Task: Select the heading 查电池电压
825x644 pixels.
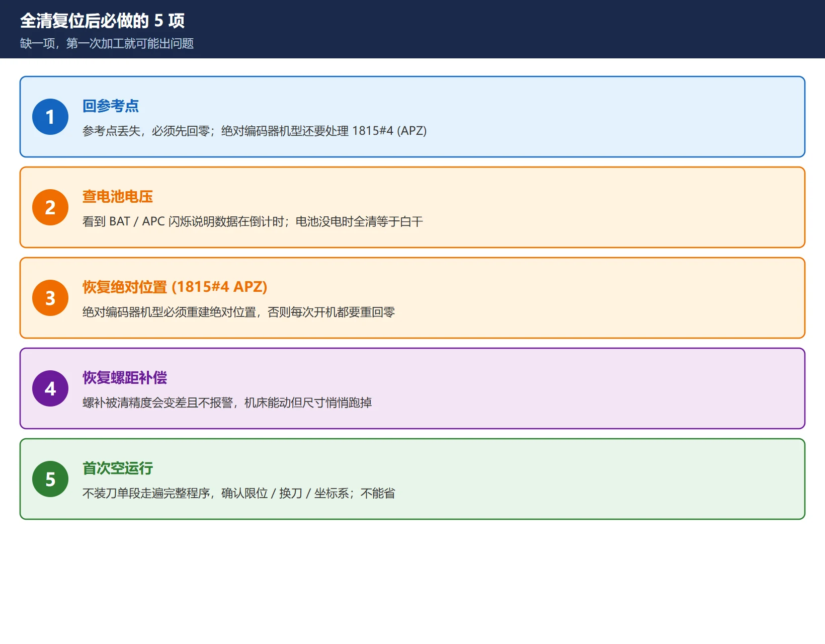Action: (x=118, y=197)
